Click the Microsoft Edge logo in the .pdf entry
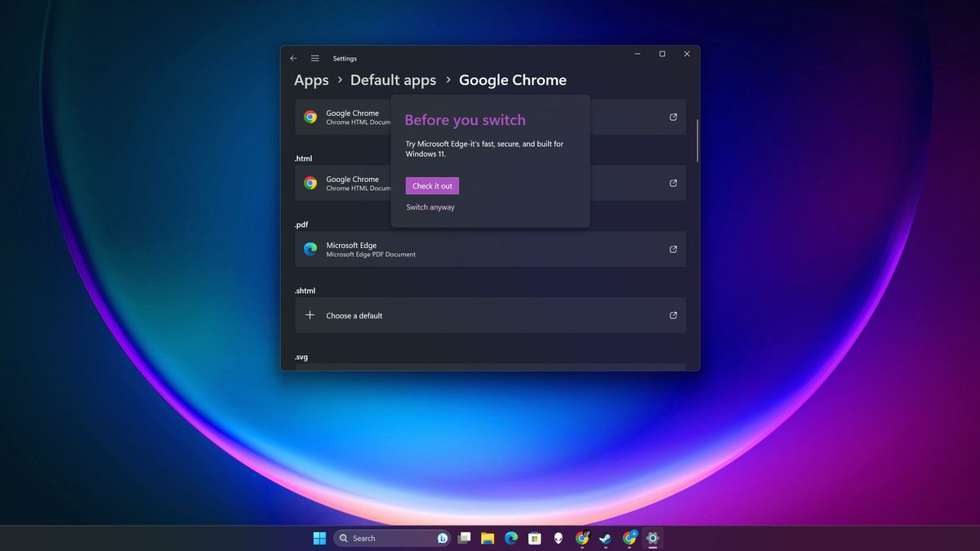Screen dimensions: 980x551 pos(310,249)
